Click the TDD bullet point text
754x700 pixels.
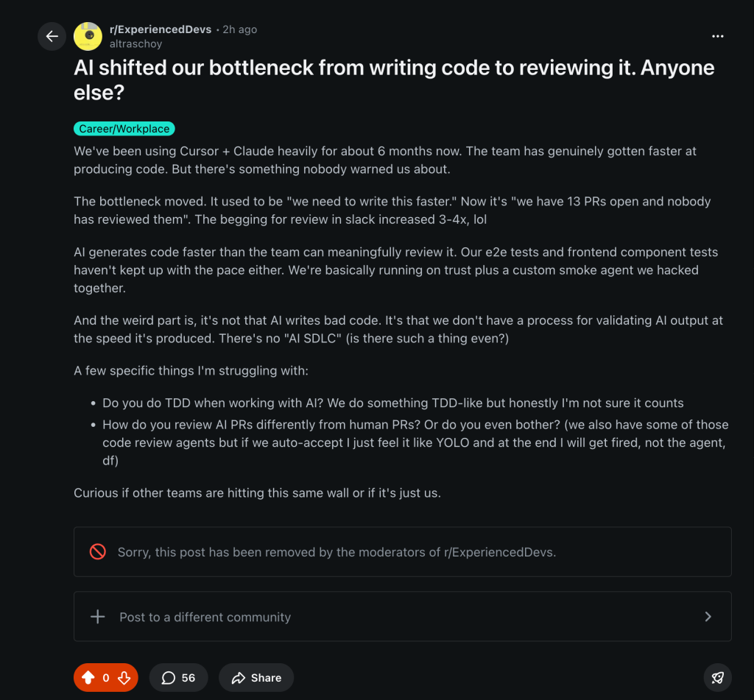393,403
